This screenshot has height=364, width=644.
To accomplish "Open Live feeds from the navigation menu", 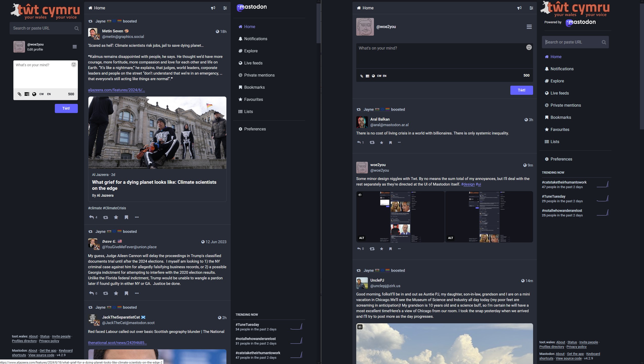I will tap(253, 63).
